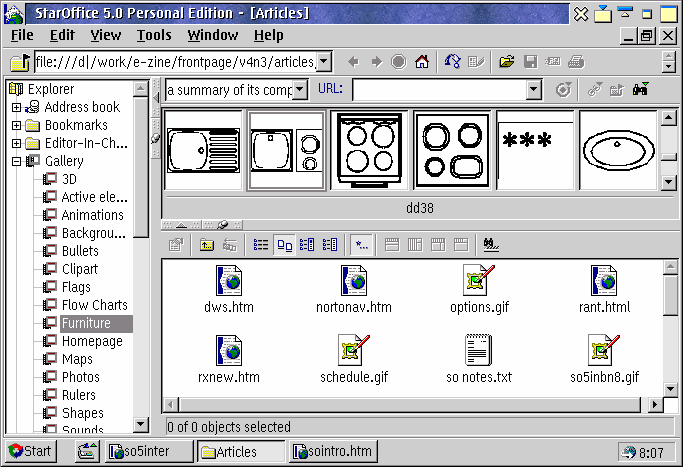Select the Clipart gallery theme

pyautogui.click(x=79, y=269)
